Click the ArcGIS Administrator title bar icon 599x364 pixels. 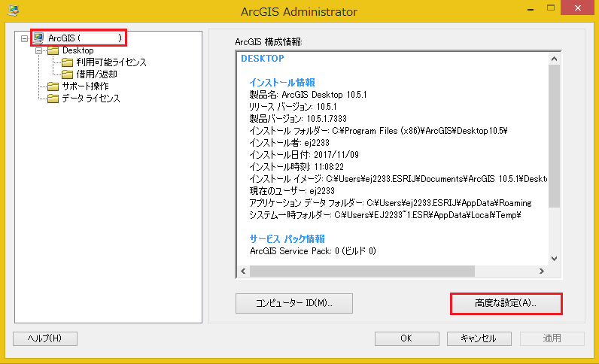pyautogui.click(x=13, y=11)
